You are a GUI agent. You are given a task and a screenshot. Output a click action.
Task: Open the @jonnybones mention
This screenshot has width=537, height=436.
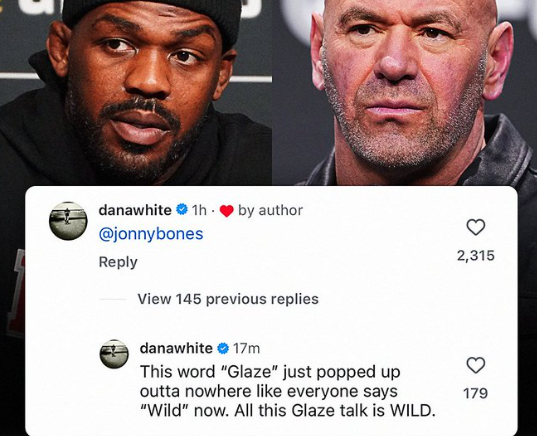pyautogui.click(x=151, y=234)
